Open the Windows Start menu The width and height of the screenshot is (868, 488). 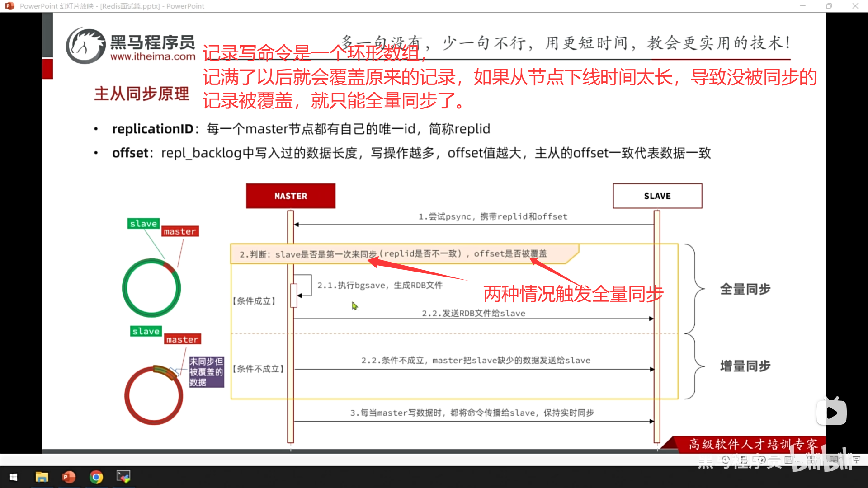[14, 477]
